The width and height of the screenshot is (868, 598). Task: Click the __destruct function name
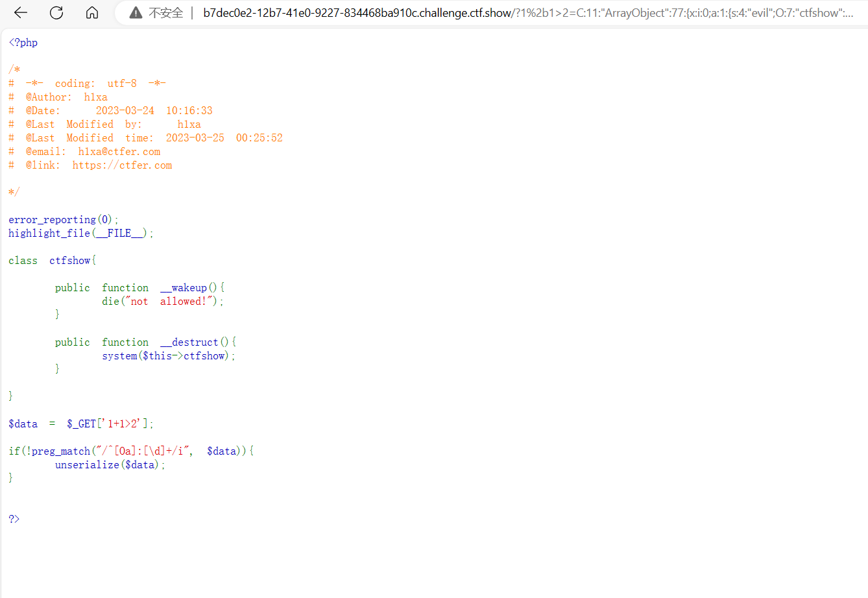coord(190,342)
